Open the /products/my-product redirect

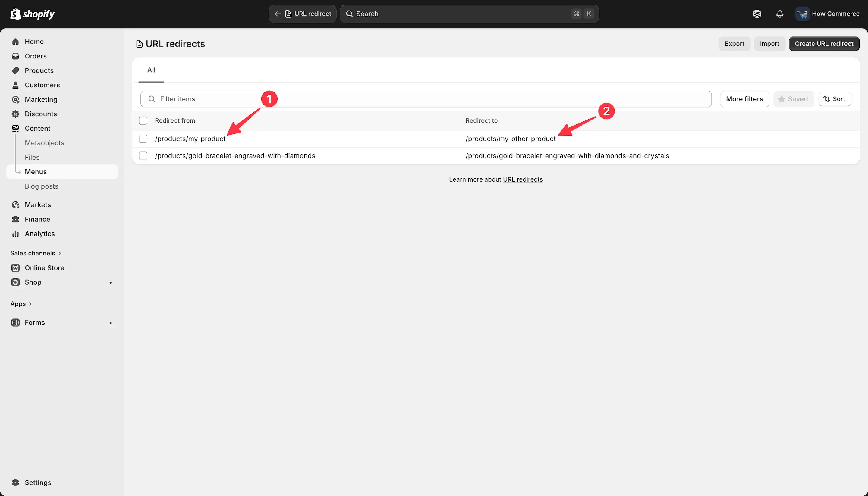point(190,139)
